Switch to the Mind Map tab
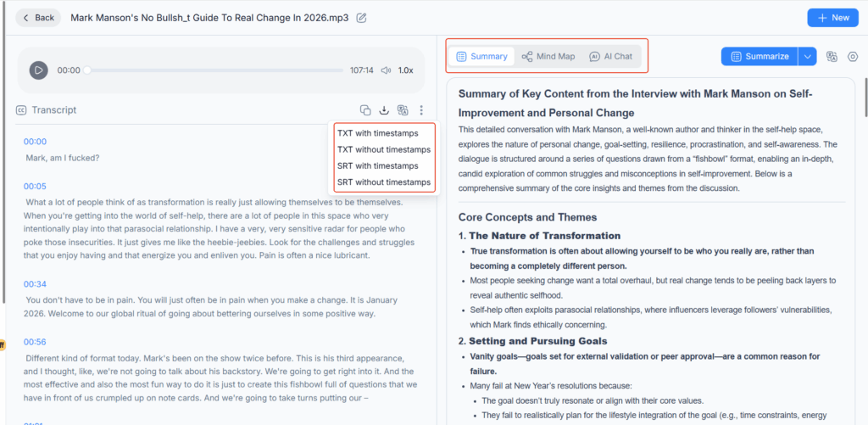The image size is (868, 425). coord(548,57)
